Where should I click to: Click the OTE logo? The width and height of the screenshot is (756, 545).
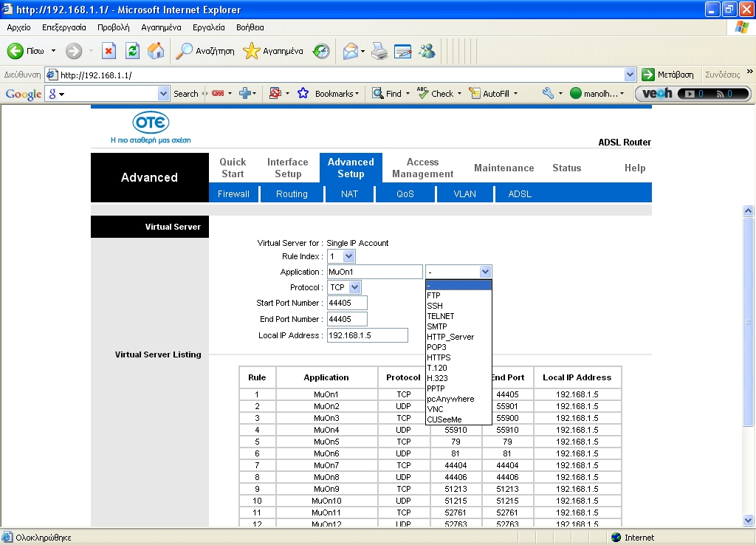tap(151, 123)
